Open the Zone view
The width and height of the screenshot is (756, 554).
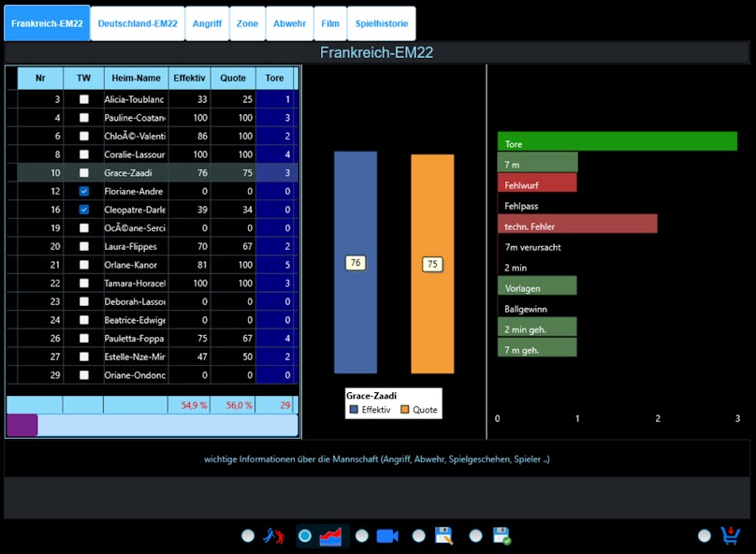(x=247, y=23)
